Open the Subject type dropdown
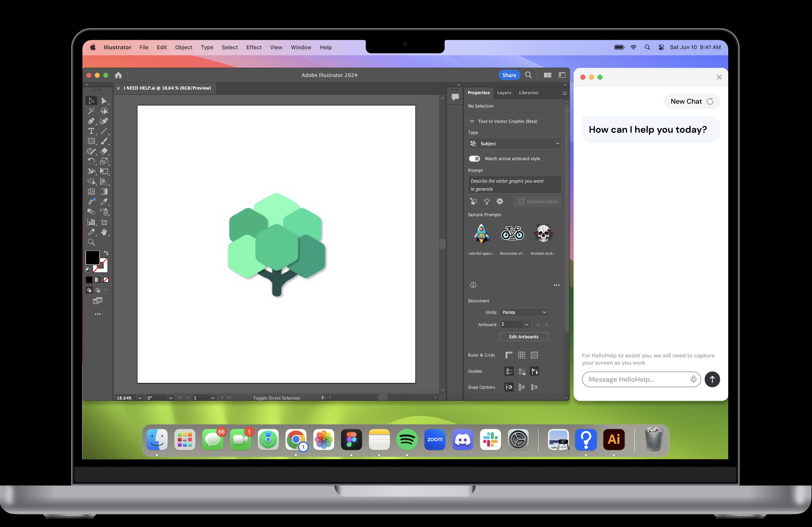 (x=514, y=144)
